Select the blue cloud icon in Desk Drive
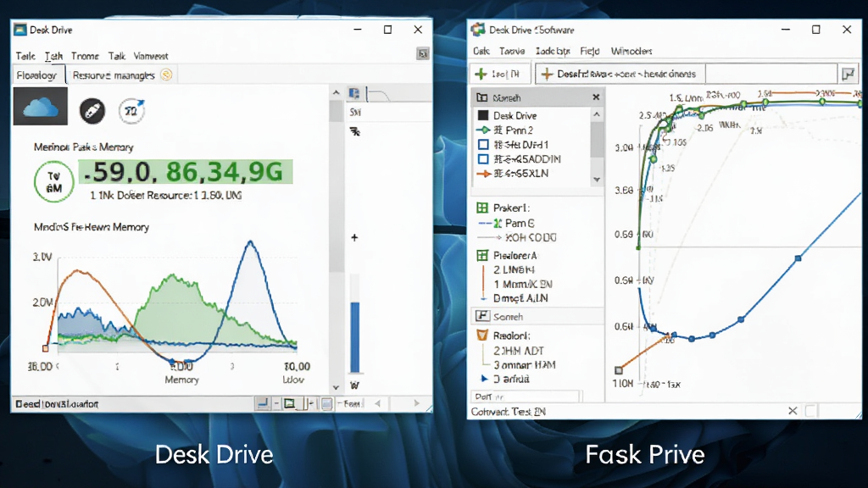This screenshot has width=868, height=488. pos(41,106)
